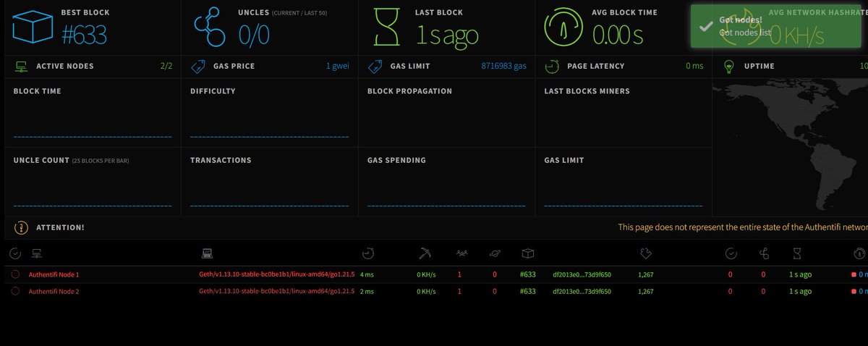Screen dimensions: 868x346
Task: Click the Uptime lightbulb icon
Action: click(x=728, y=67)
